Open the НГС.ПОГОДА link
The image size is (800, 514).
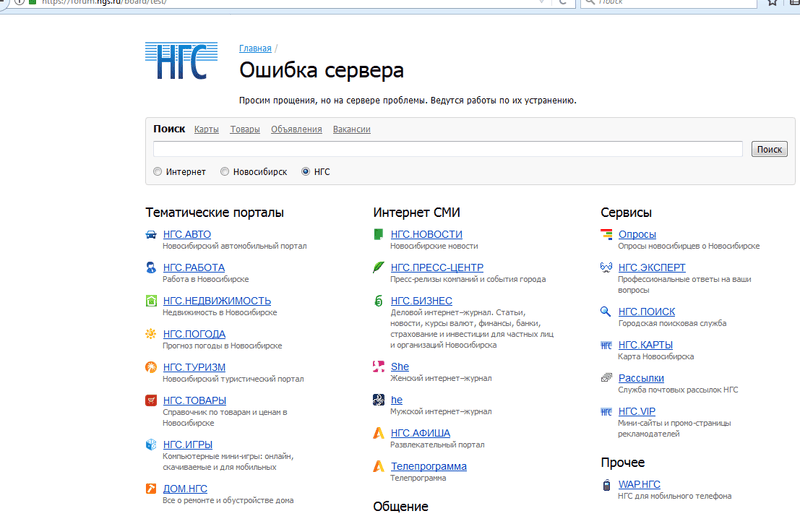[194, 334]
